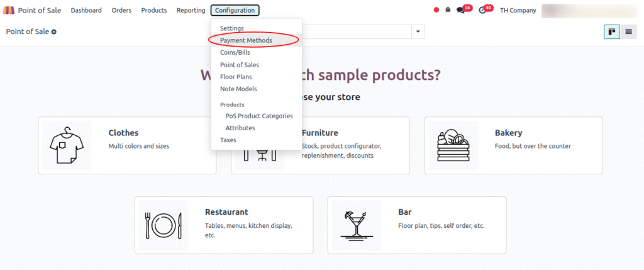Open the bug debug tools icon
Image resolution: width=644 pixels, height=270 pixels.
448,10
